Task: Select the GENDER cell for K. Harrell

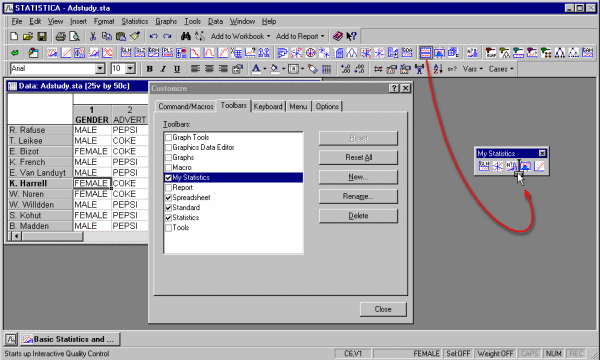Action: click(92, 183)
